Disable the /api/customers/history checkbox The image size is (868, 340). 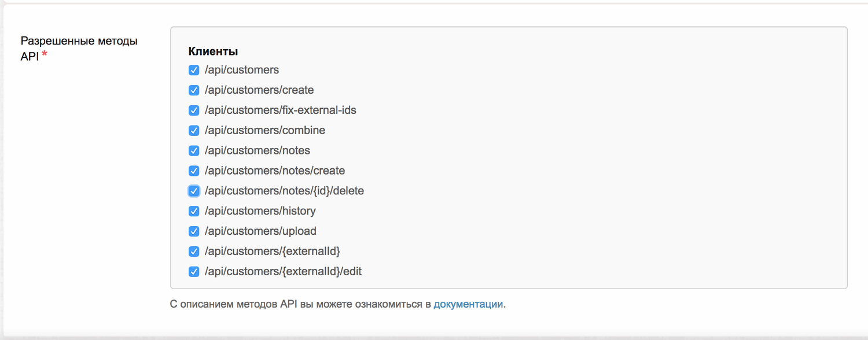(194, 211)
